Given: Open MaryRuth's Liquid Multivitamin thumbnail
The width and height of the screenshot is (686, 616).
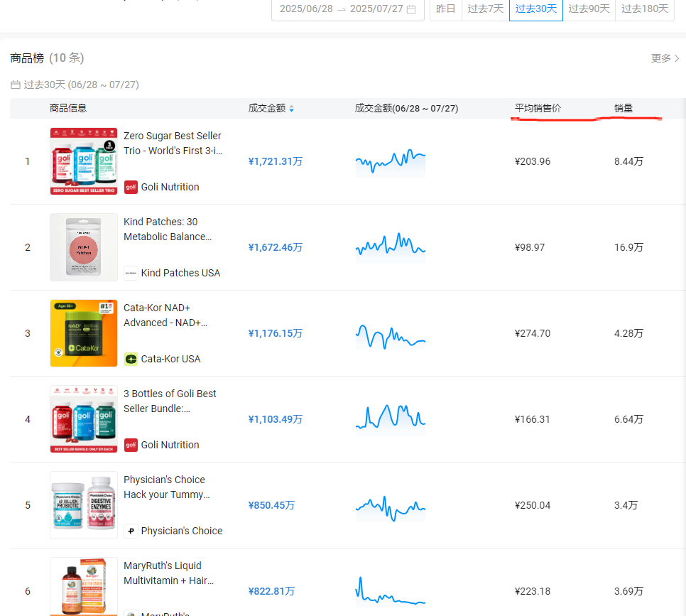Looking at the screenshot, I should [x=84, y=587].
